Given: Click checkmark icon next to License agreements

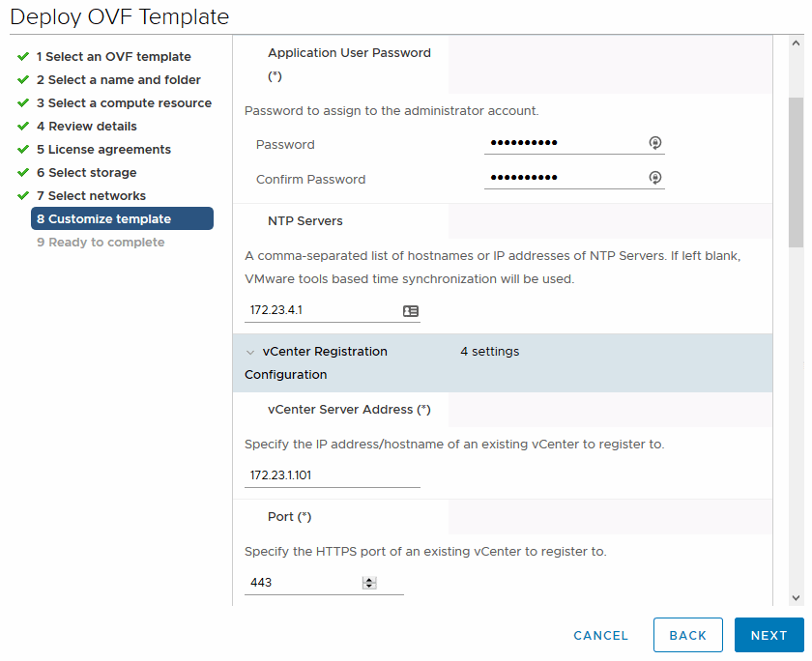Looking at the screenshot, I should coord(23,150).
